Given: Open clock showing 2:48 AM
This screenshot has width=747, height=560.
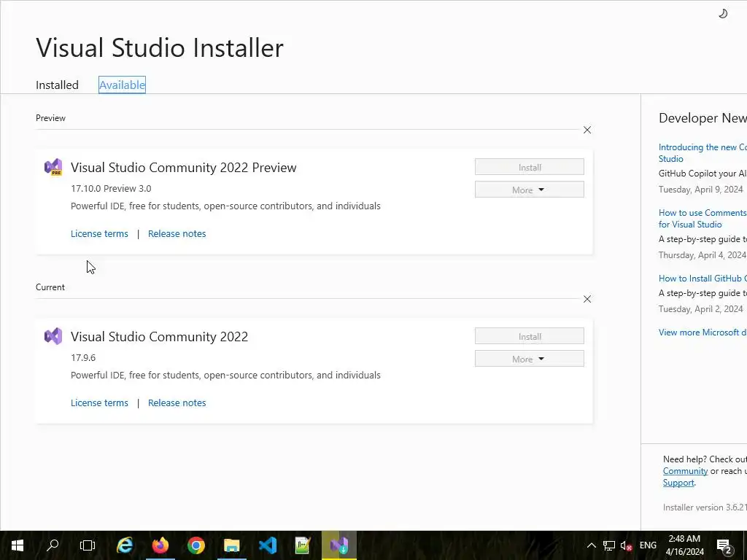Looking at the screenshot, I should tap(684, 545).
